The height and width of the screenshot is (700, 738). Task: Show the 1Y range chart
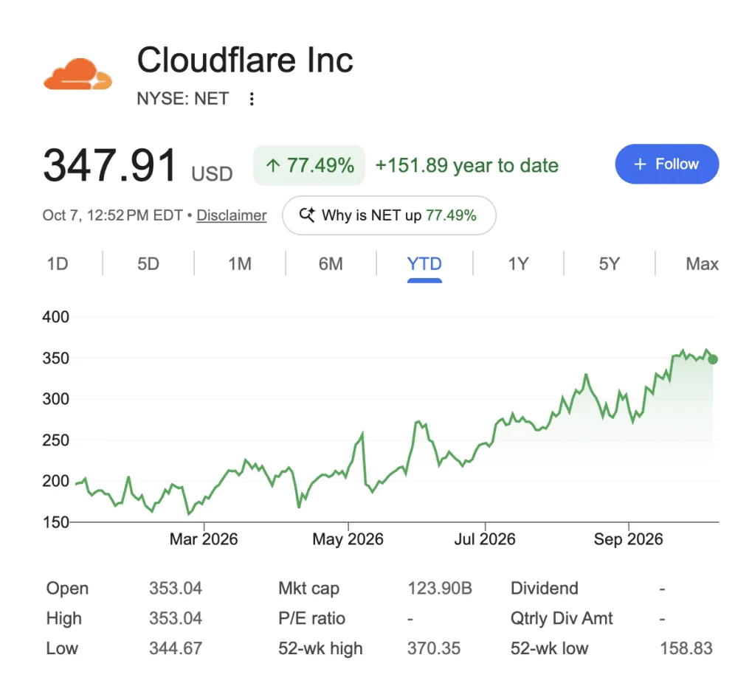pos(518,263)
